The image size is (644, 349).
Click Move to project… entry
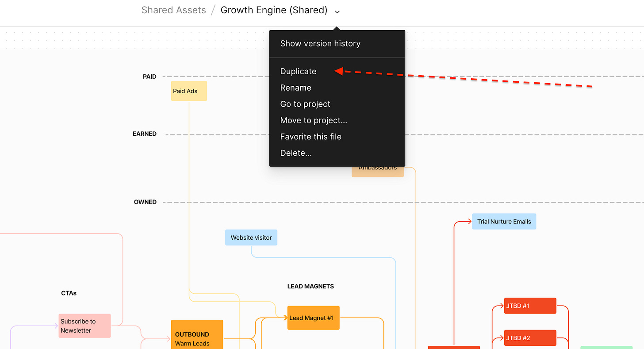337,120
